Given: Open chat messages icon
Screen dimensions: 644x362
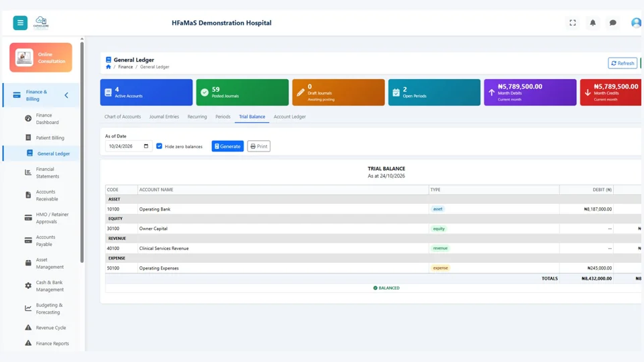Looking at the screenshot, I should point(612,23).
